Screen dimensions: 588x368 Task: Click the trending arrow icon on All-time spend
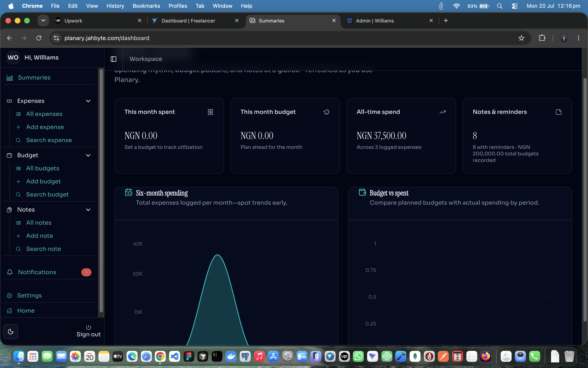pos(442,112)
